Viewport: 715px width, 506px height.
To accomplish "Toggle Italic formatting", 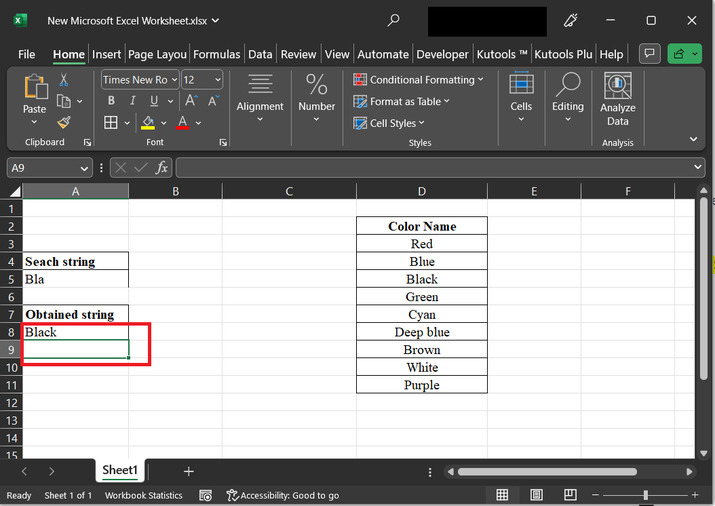I will pyautogui.click(x=132, y=101).
